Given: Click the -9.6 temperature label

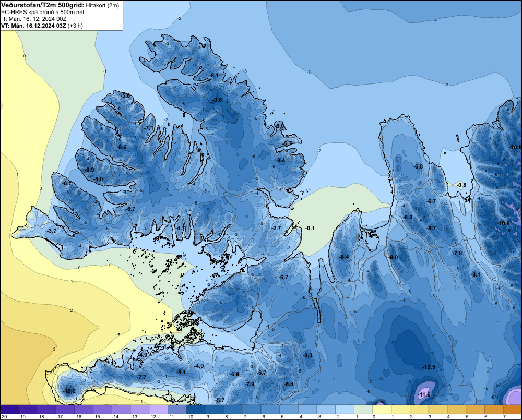Looking at the screenshot, I should pos(217,100).
